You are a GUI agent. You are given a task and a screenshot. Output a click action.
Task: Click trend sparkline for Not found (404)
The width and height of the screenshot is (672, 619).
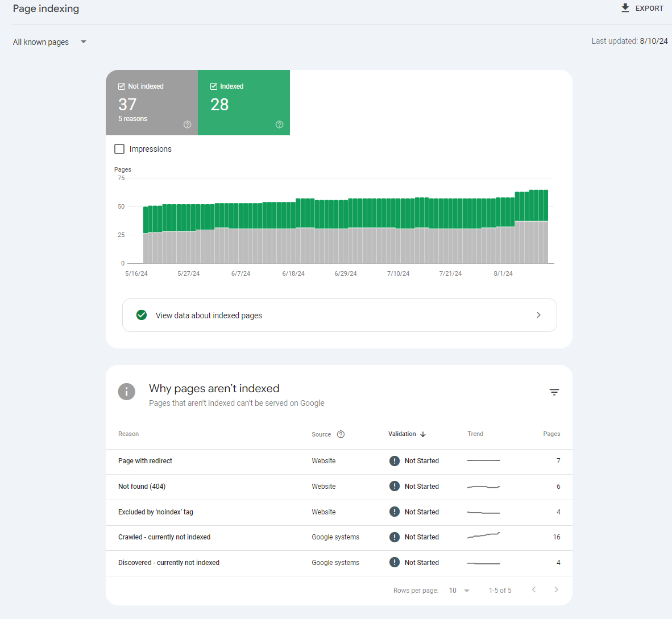click(x=483, y=487)
